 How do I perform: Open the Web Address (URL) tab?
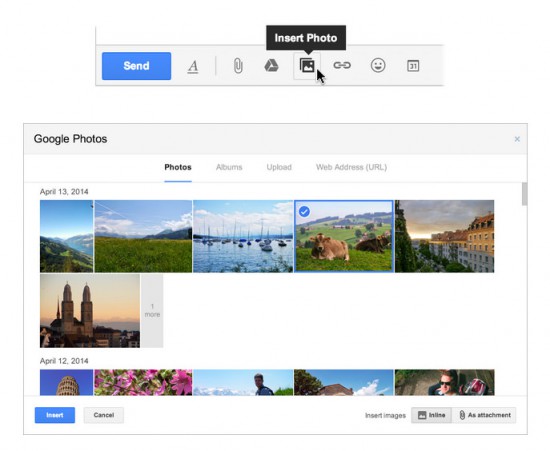coord(351,167)
